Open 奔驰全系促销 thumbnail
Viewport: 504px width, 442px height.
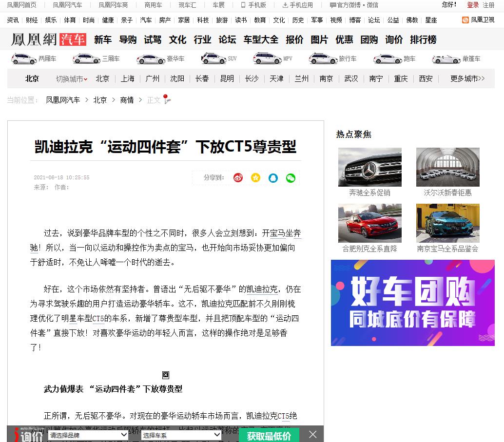pos(369,167)
